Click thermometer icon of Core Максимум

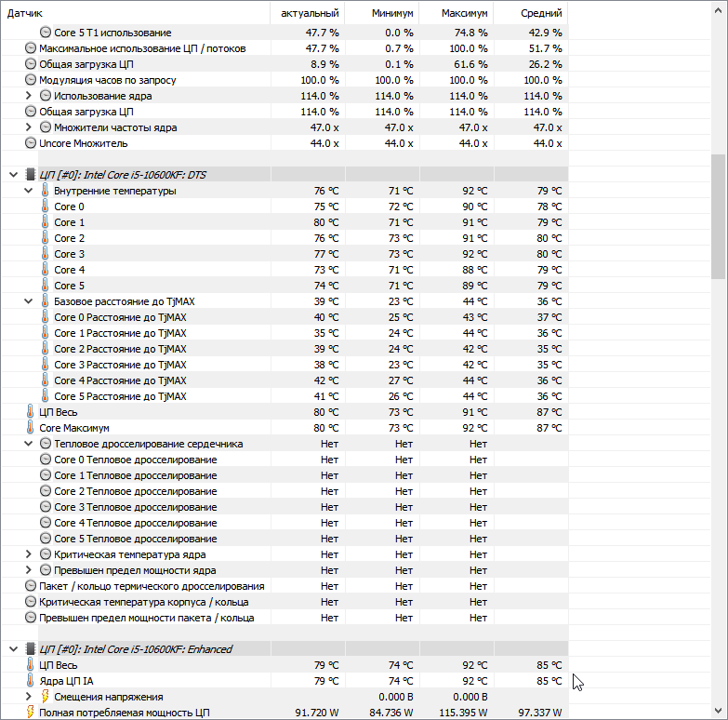pyautogui.click(x=30, y=428)
